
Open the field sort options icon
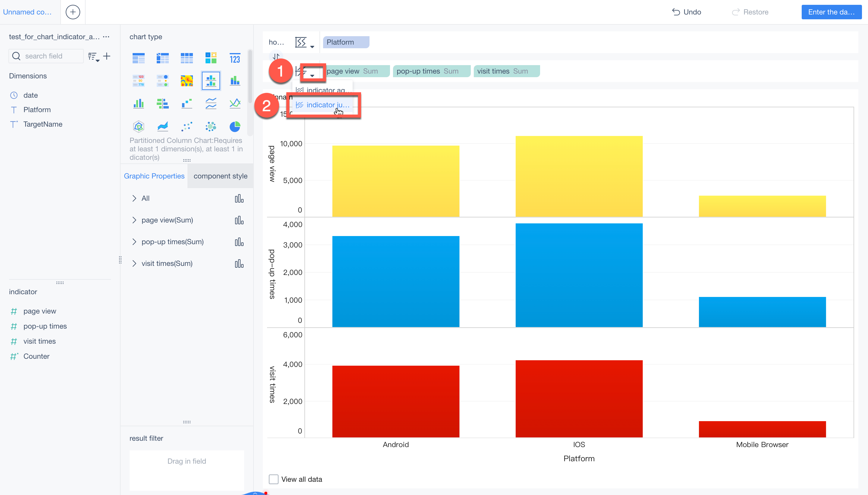[x=93, y=56]
